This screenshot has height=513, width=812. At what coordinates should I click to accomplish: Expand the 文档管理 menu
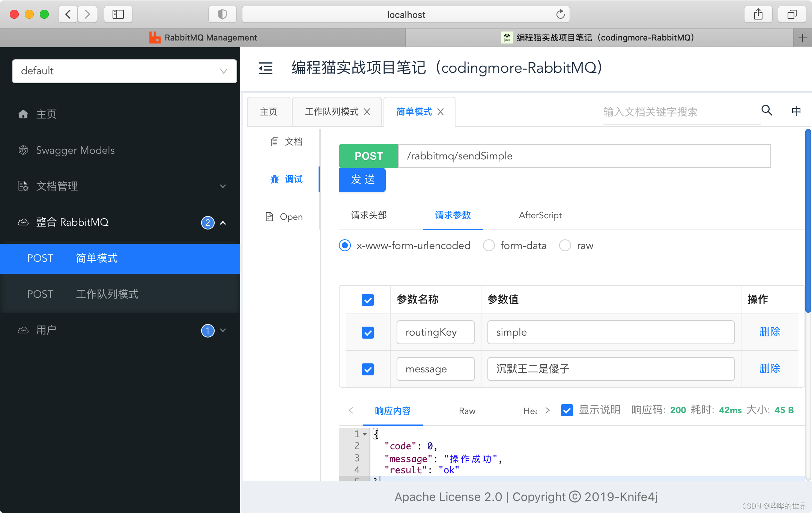tap(223, 186)
